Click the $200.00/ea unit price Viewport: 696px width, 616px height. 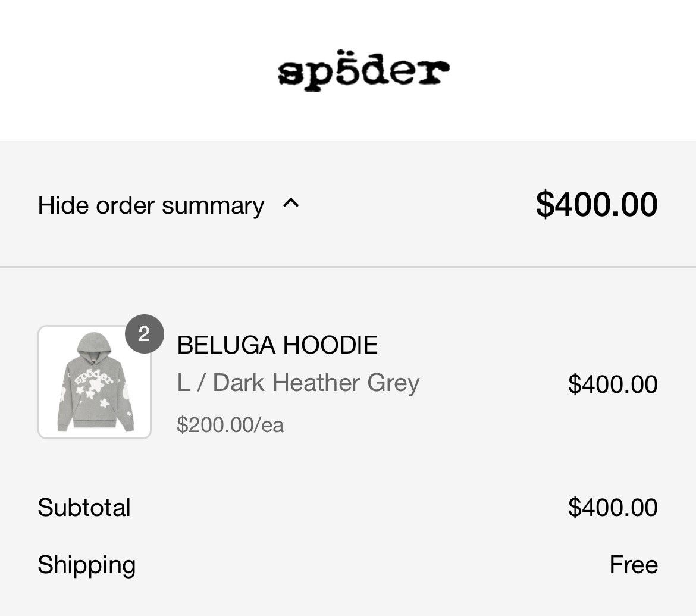230,424
